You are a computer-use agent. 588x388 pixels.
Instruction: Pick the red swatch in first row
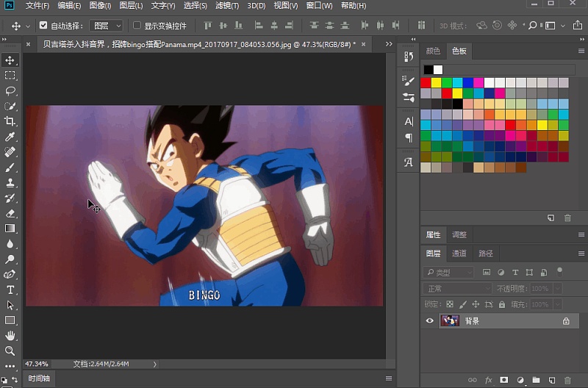(x=426, y=82)
